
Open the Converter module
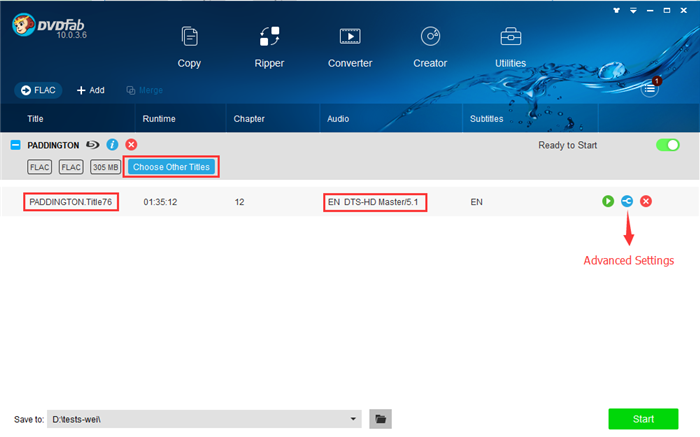point(350,47)
